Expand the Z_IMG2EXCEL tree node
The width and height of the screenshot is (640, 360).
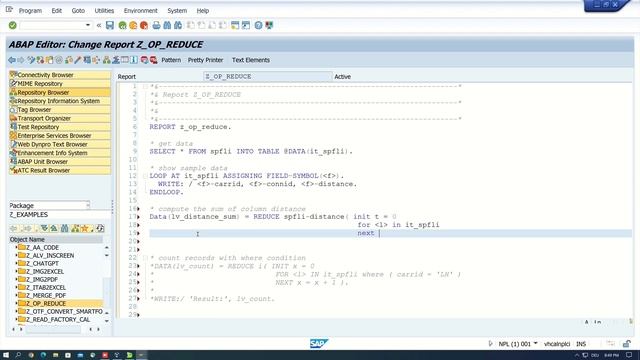click(16, 271)
